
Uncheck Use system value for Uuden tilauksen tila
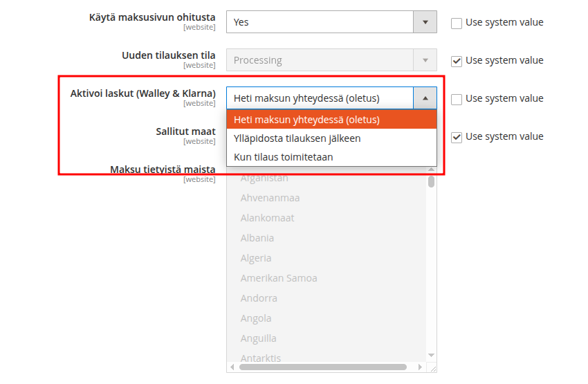pyautogui.click(x=457, y=61)
